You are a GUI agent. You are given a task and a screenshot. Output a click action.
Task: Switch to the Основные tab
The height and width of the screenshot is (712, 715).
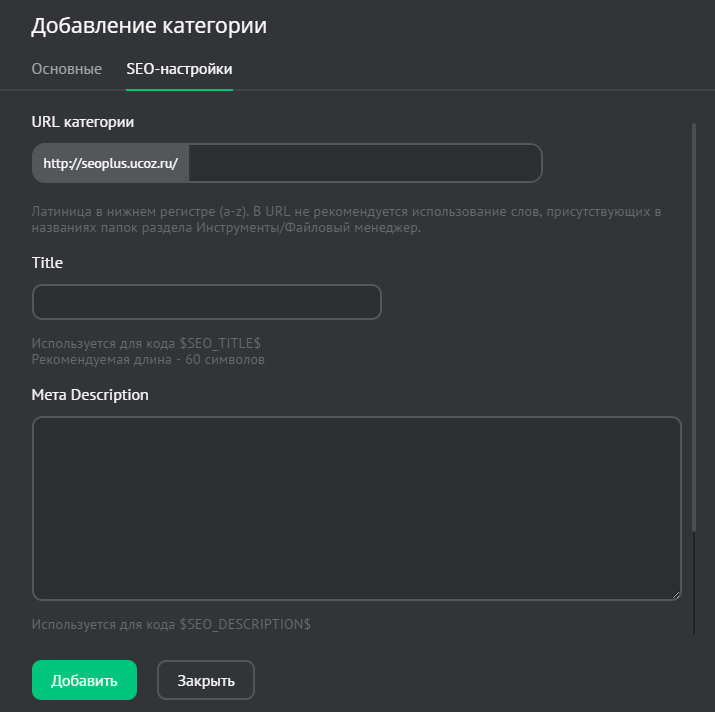(x=66, y=69)
